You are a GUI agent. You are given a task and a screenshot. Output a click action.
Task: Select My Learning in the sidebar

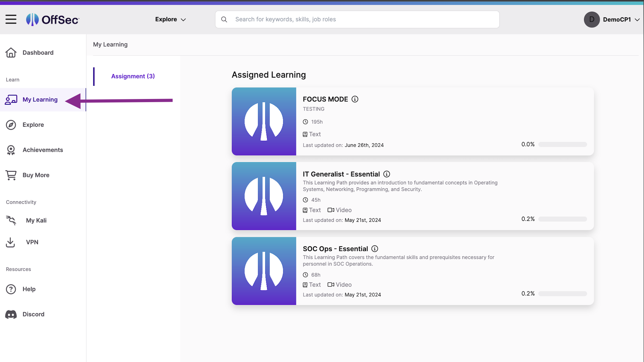pyautogui.click(x=40, y=99)
